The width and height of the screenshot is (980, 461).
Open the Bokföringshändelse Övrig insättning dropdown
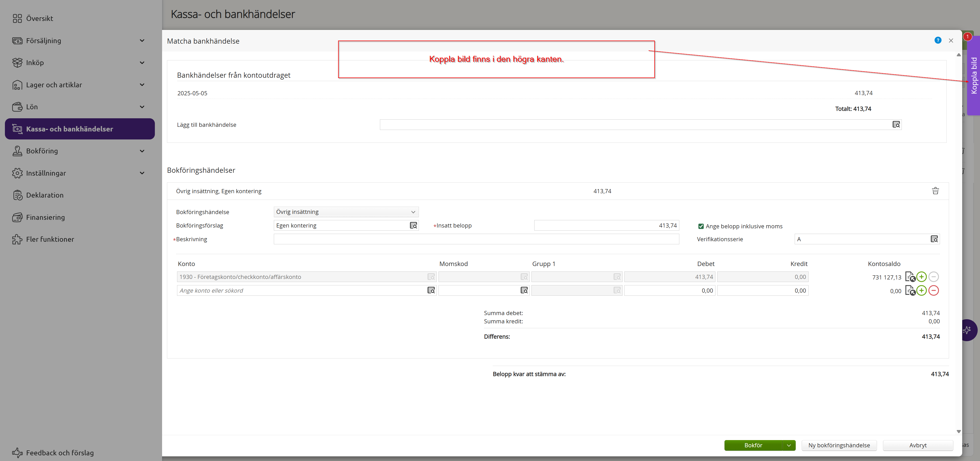[x=346, y=212]
